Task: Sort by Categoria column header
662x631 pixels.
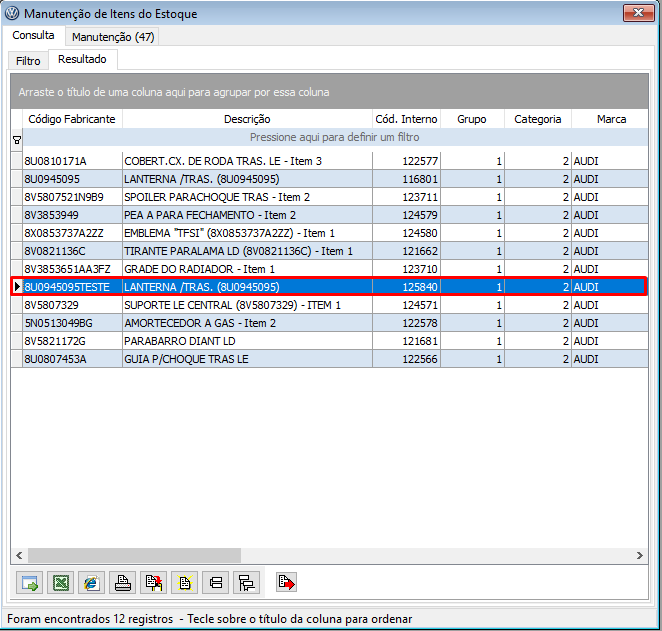Action: coord(538,119)
